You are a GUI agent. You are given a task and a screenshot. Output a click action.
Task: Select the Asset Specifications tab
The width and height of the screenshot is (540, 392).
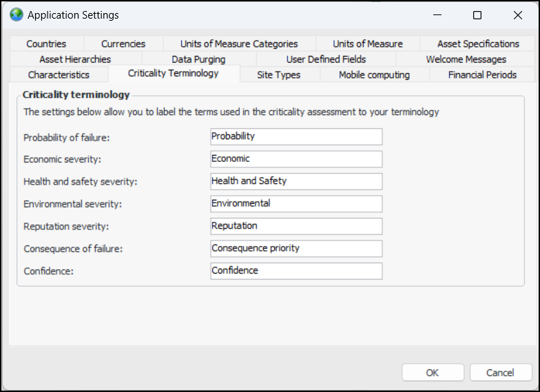(478, 43)
